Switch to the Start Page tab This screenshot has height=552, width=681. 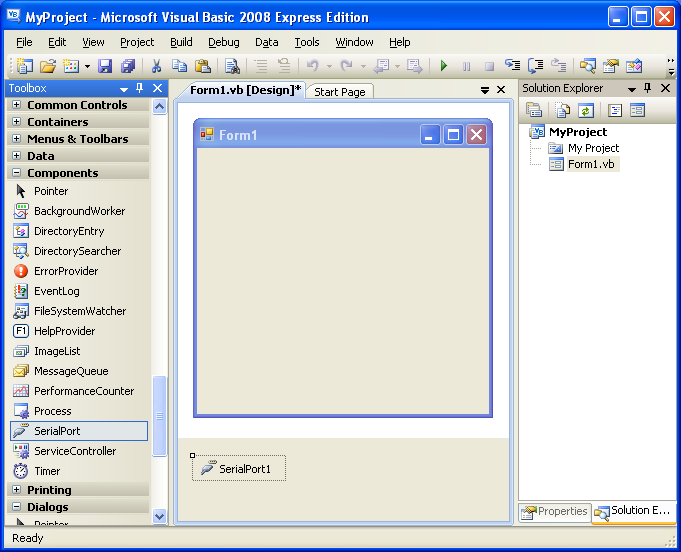coord(340,92)
